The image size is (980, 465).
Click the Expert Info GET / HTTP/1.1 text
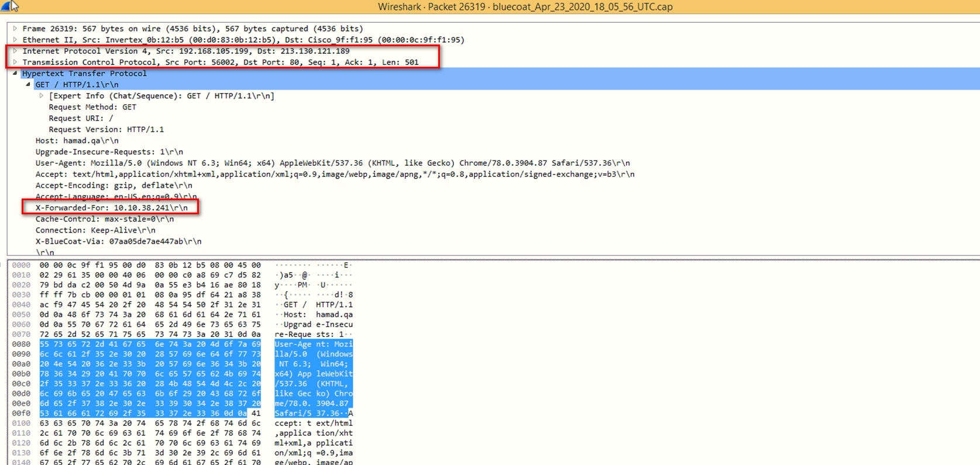[x=161, y=95]
